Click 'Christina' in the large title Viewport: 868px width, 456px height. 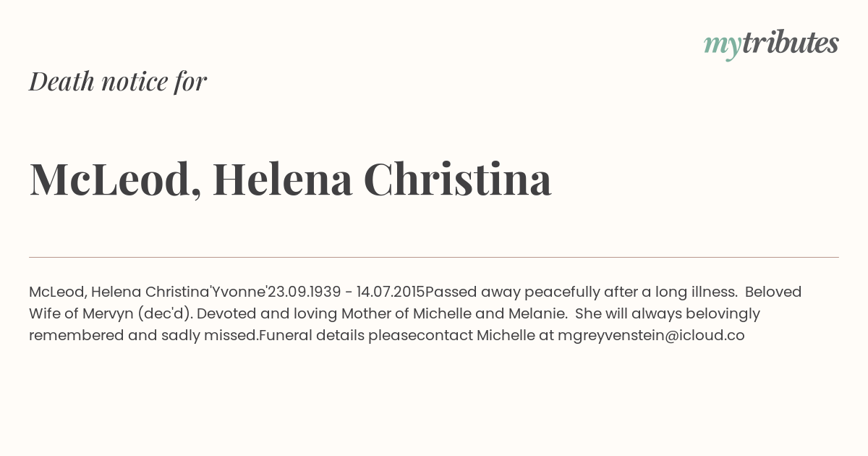[x=457, y=179]
